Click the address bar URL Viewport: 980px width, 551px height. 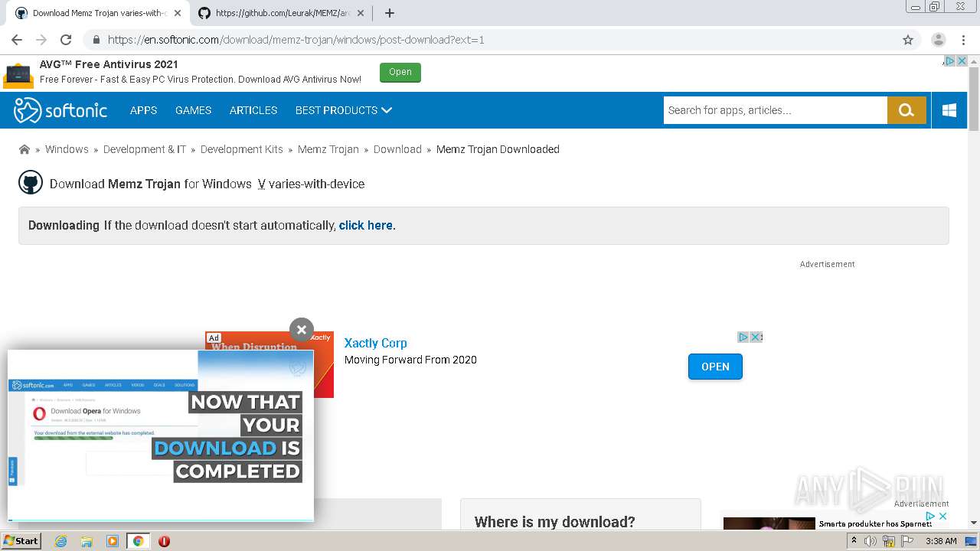296,40
